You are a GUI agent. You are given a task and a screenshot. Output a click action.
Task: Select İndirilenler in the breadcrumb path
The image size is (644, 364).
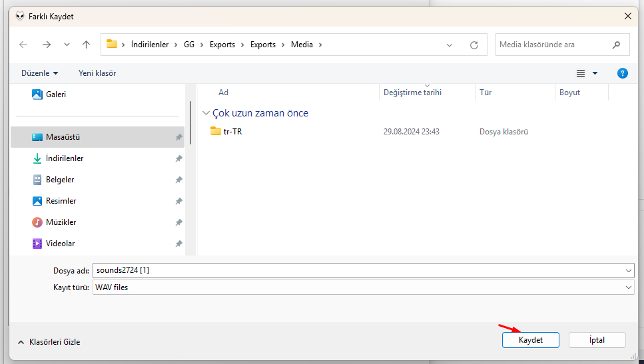(x=149, y=45)
